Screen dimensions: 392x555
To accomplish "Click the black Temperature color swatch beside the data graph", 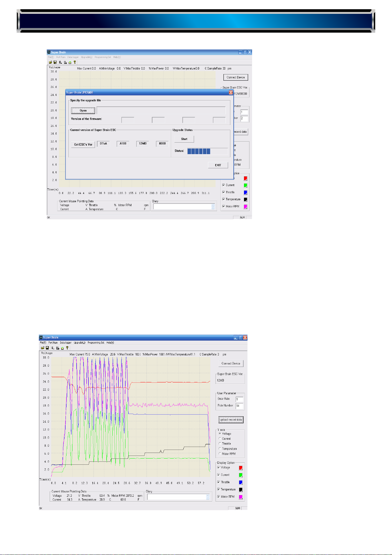I will point(241,490).
